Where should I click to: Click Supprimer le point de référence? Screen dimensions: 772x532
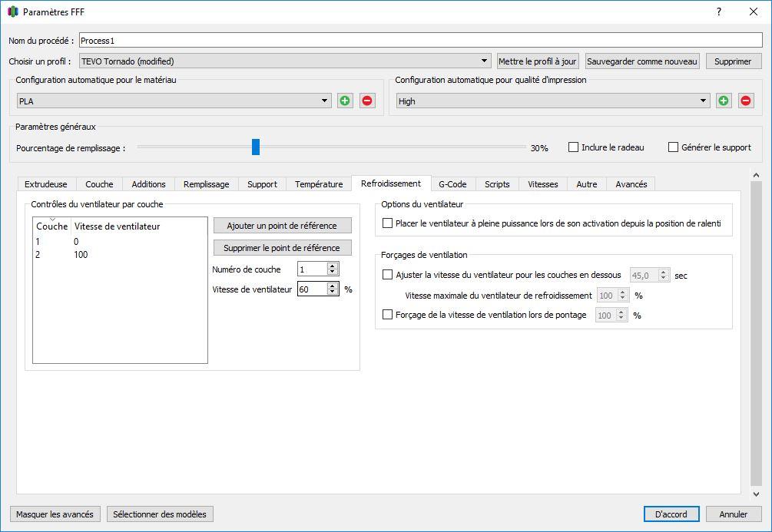click(x=282, y=247)
